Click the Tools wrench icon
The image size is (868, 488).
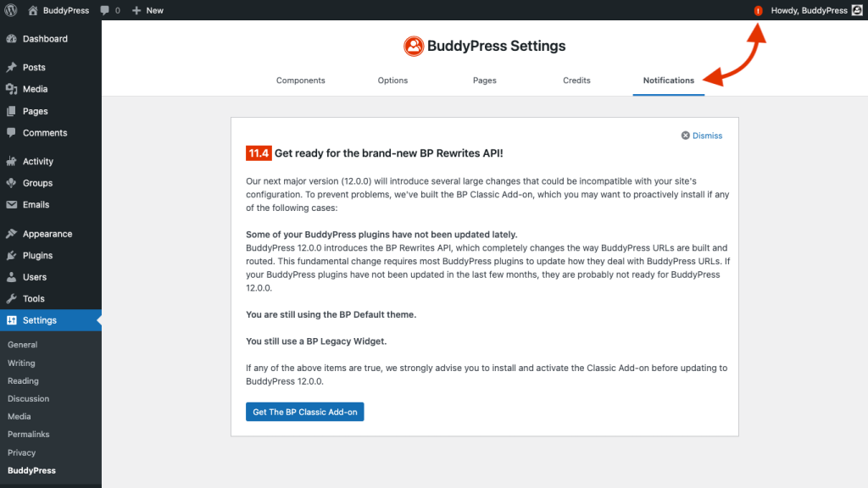(x=12, y=299)
